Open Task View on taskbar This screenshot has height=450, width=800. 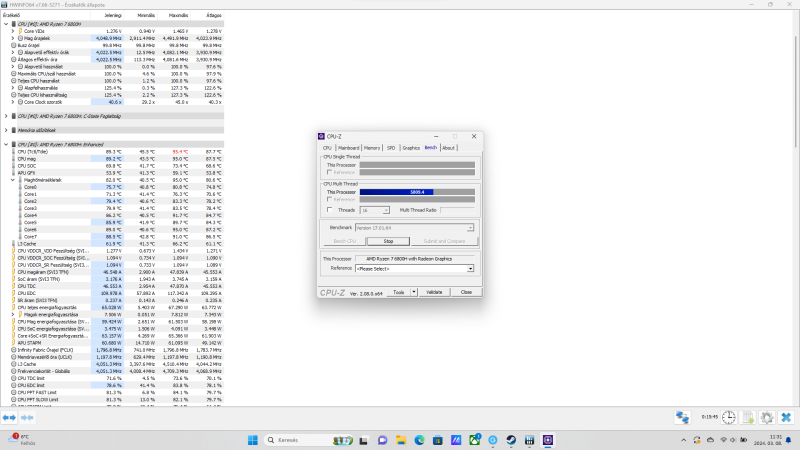tap(363, 440)
